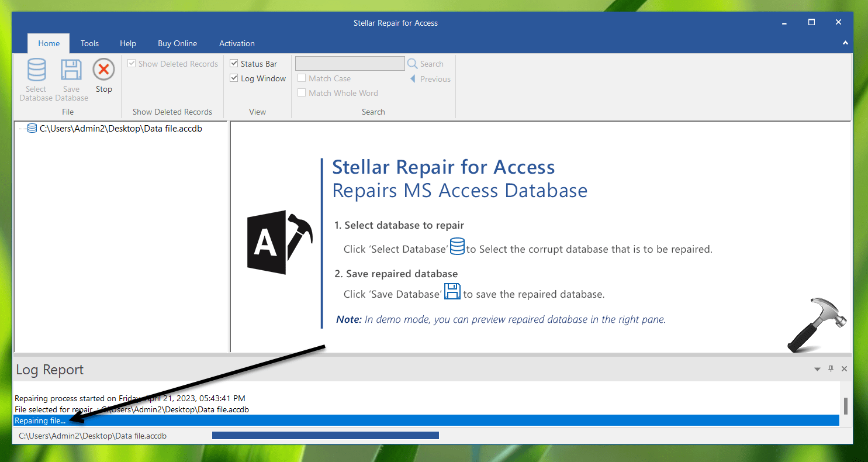
Task: Enable the Match Whole Word option
Action: 302,92
